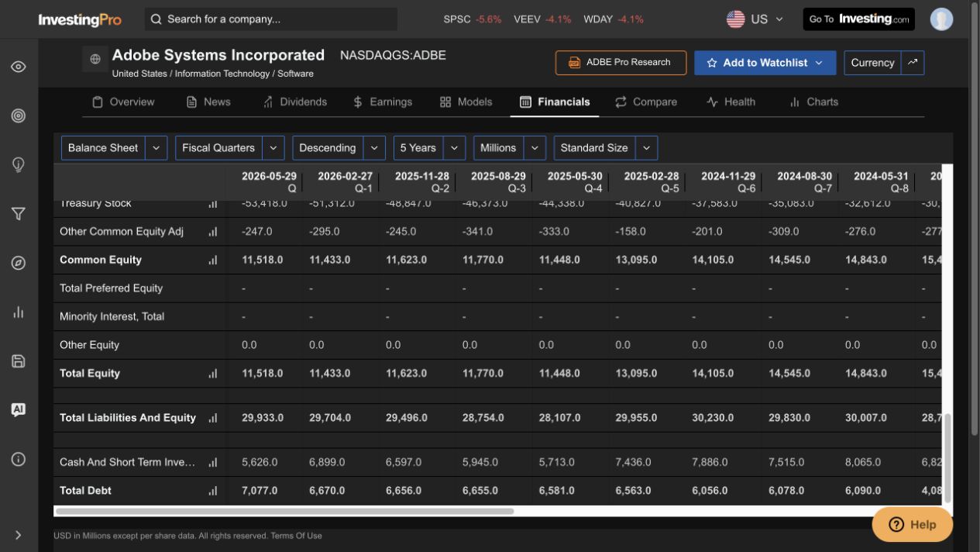This screenshot has height=552, width=980.
Task: Open the Health tab
Action: (x=731, y=102)
